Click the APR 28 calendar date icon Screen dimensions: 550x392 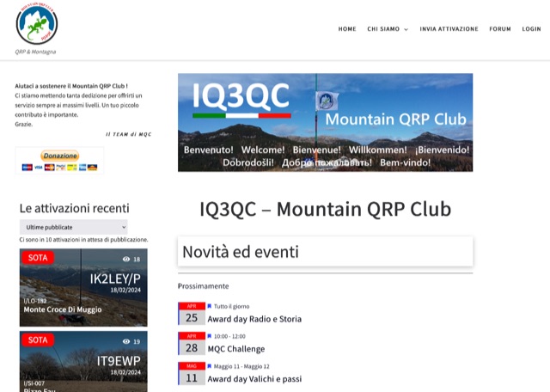191,344
